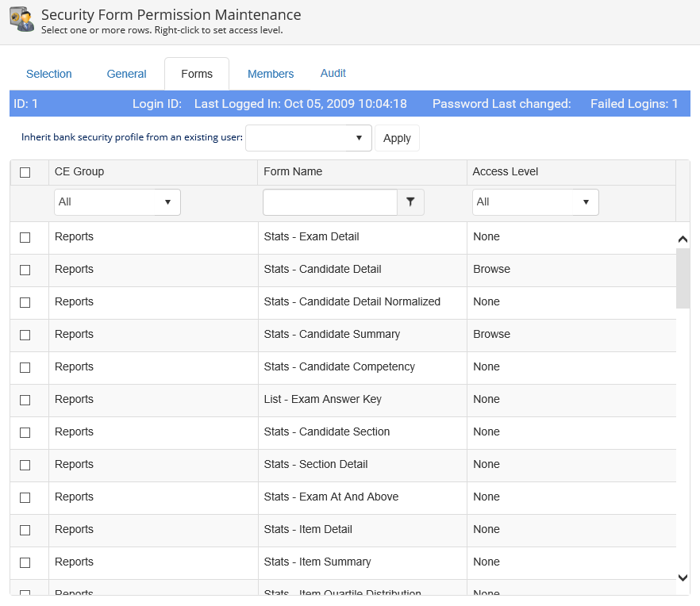Open the CE Group filter dropdown
The image size is (700, 606).
(117, 202)
